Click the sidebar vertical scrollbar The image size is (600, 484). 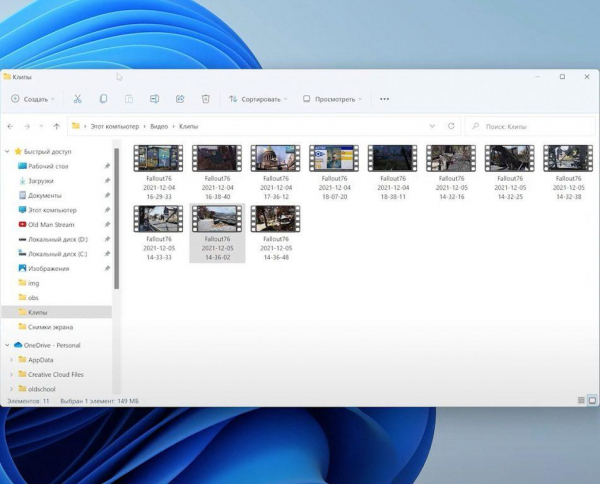[116, 218]
